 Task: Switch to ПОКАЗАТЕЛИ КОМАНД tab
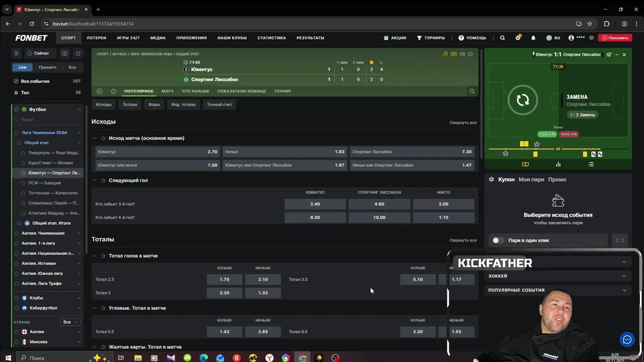pyautogui.click(x=242, y=91)
